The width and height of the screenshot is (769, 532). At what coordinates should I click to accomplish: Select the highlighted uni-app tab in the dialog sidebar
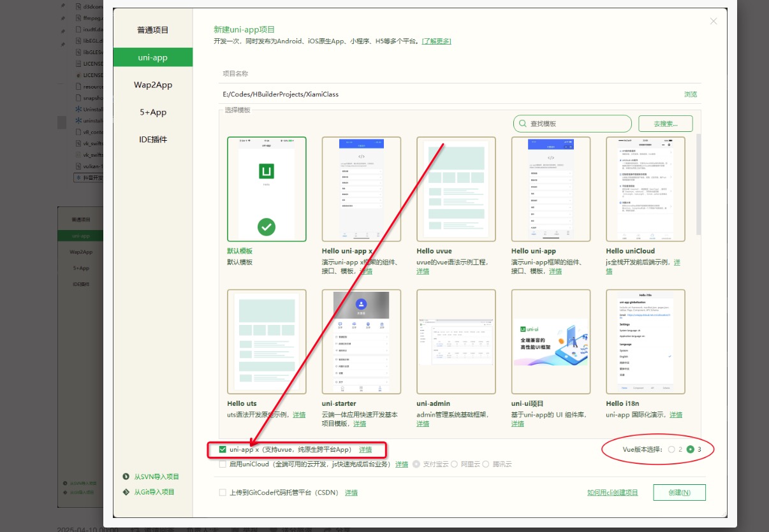coord(153,57)
